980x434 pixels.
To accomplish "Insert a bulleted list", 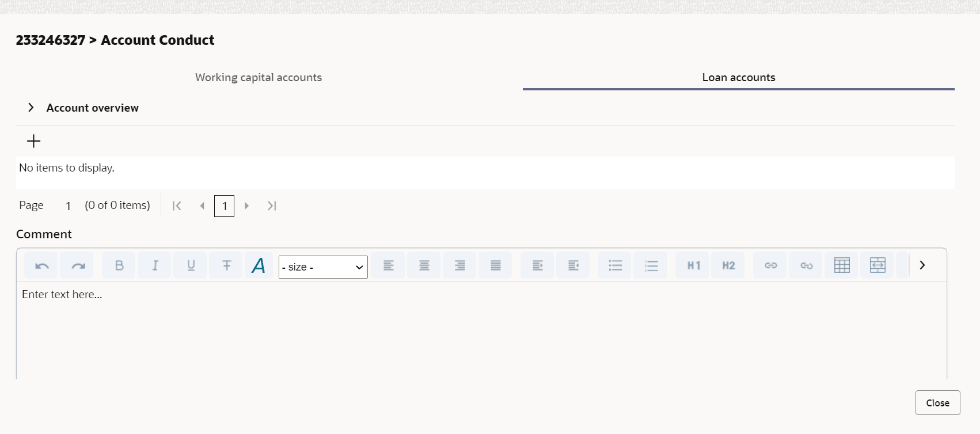I will (616, 265).
